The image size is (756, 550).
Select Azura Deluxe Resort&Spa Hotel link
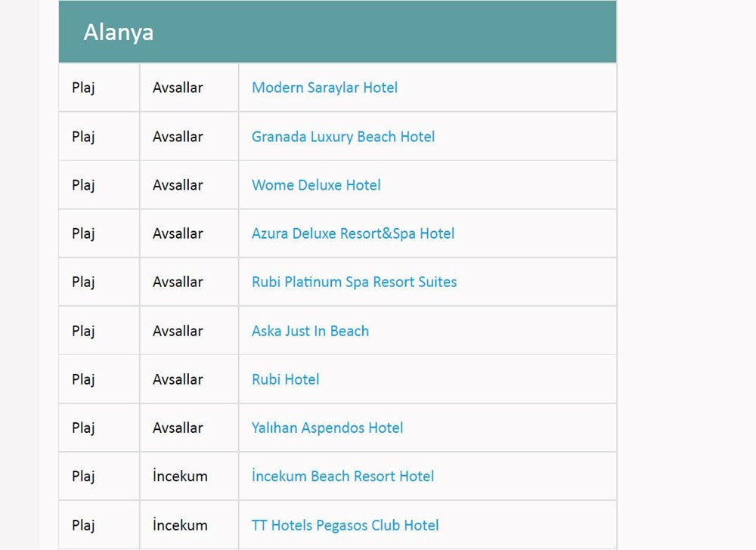[353, 233]
